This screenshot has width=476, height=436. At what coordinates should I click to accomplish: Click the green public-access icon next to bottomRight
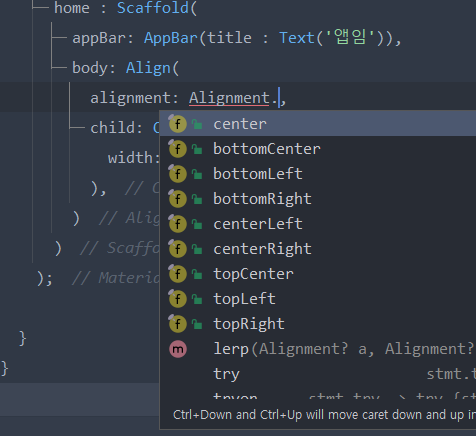[x=197, y=199]
